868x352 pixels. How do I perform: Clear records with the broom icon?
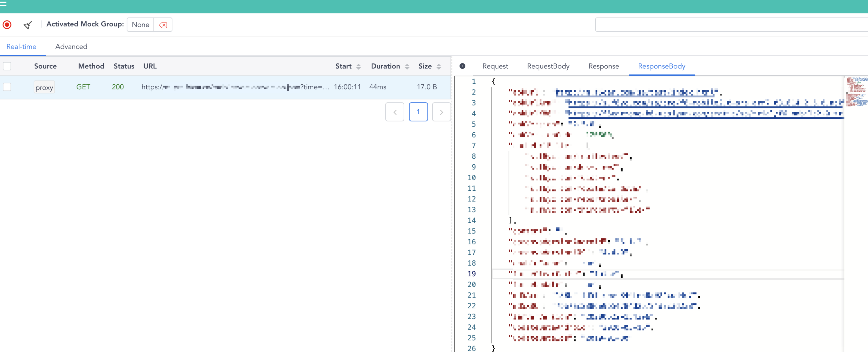click(x=28, y=25)
